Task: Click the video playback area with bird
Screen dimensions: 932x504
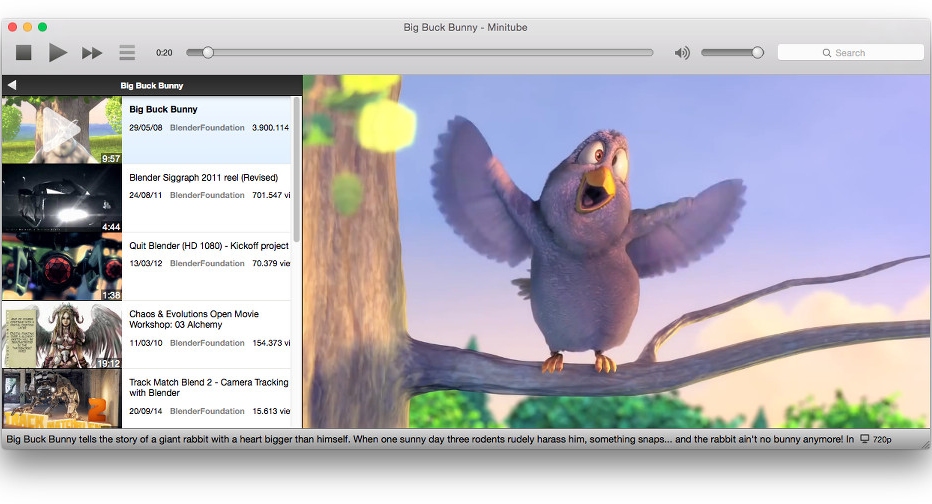Action: 617,251
